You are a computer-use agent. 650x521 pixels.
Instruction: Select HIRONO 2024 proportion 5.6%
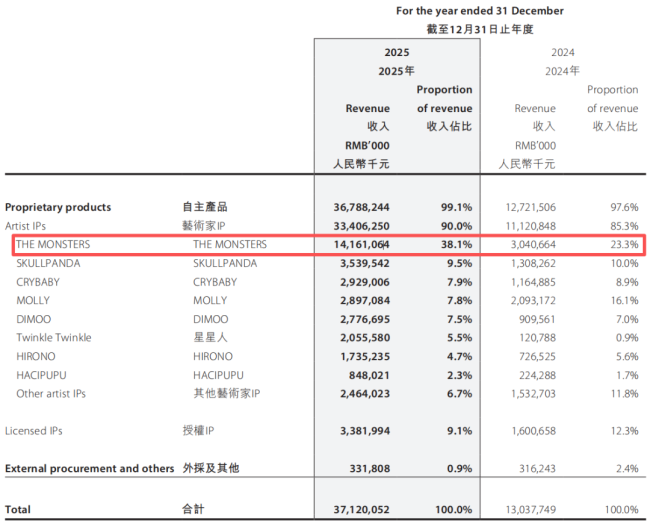627,356
